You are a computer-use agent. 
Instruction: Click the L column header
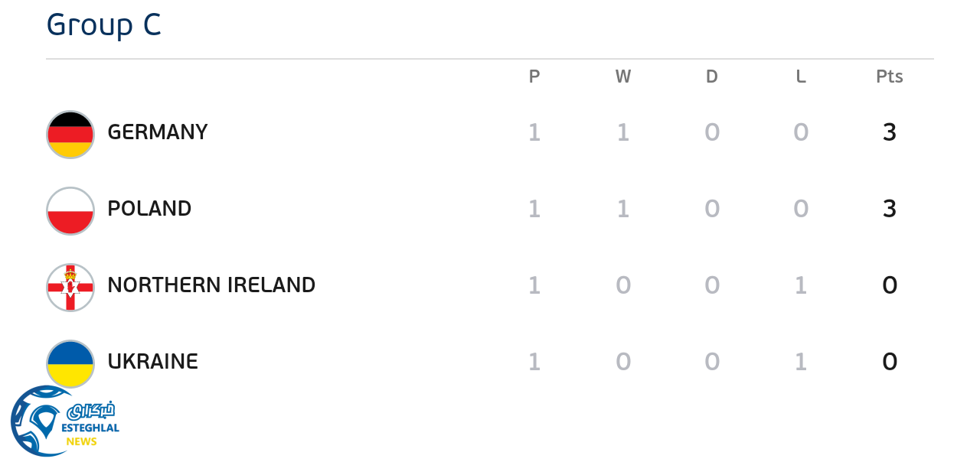(801, 76)
